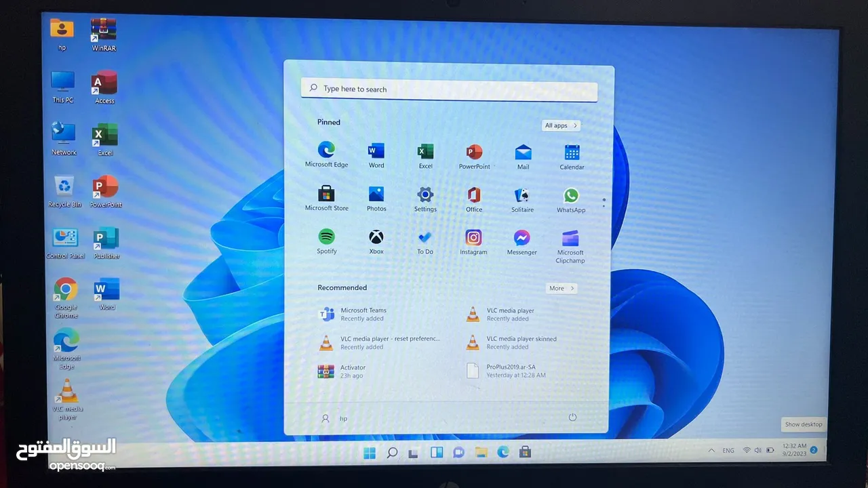Open the Xbox app
The height and width of the screenshot is (488, 868).
(376, 242)
